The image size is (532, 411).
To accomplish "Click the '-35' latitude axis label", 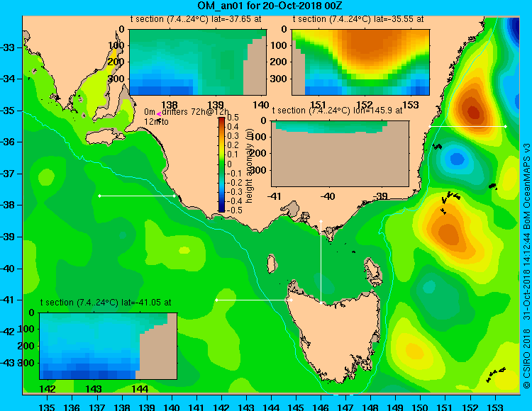I will coord(8,111).
